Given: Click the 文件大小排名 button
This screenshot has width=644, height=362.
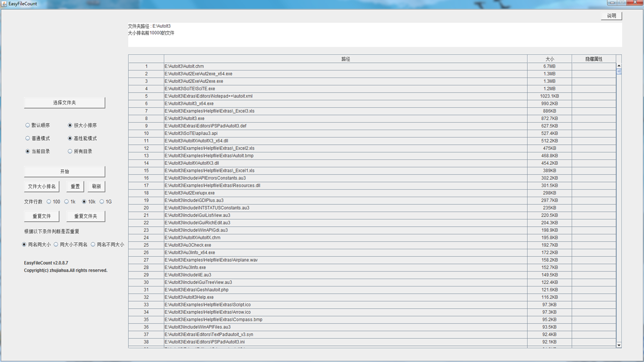Looking at the screenshot, I should click(x=41, y=186).
